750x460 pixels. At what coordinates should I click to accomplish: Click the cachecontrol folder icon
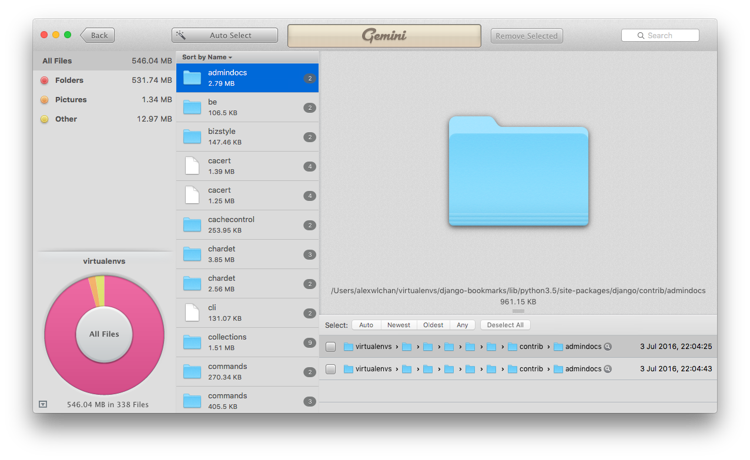coord(192,225)
